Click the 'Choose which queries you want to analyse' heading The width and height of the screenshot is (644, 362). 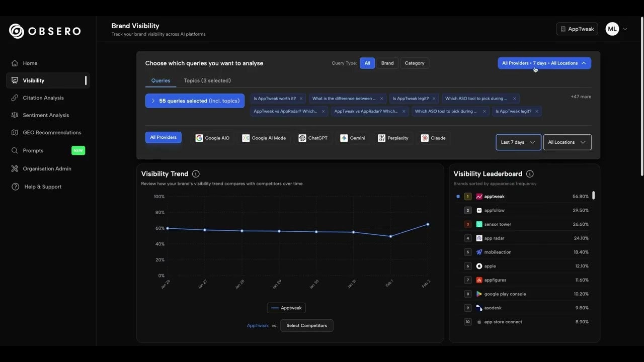pos(204,63)
